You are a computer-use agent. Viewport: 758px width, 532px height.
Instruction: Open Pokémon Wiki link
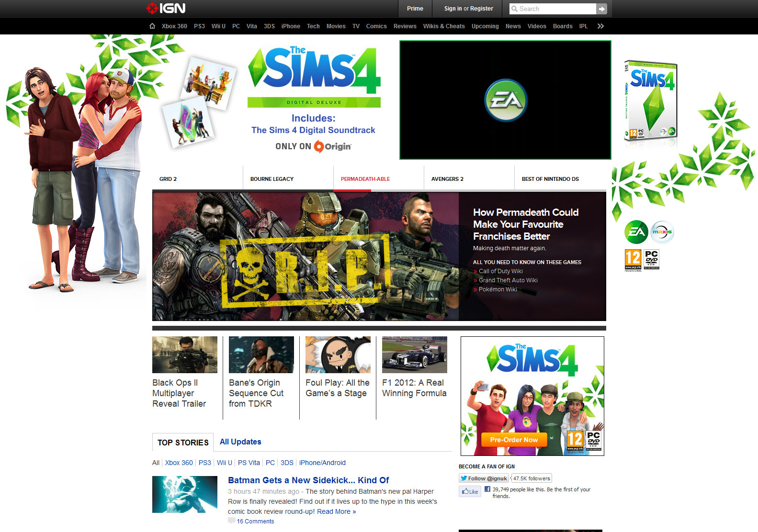(x=498, y=289)
